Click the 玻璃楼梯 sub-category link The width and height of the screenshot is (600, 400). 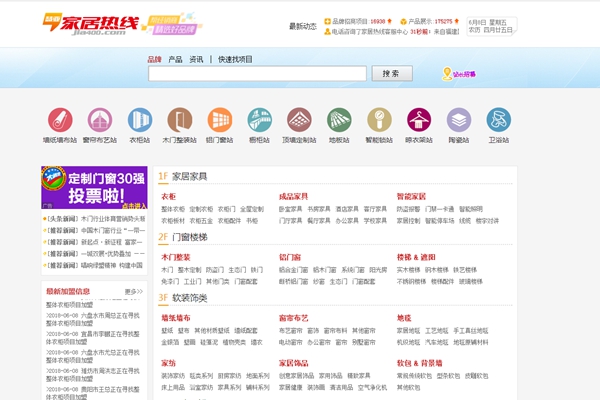click(x=471, y=282)
